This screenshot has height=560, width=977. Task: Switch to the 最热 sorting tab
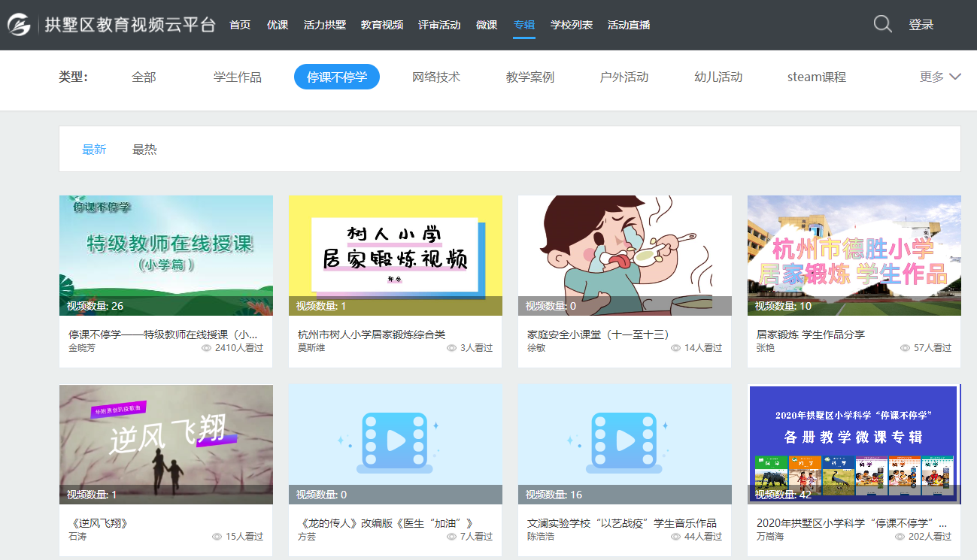[x=144, y=149]
